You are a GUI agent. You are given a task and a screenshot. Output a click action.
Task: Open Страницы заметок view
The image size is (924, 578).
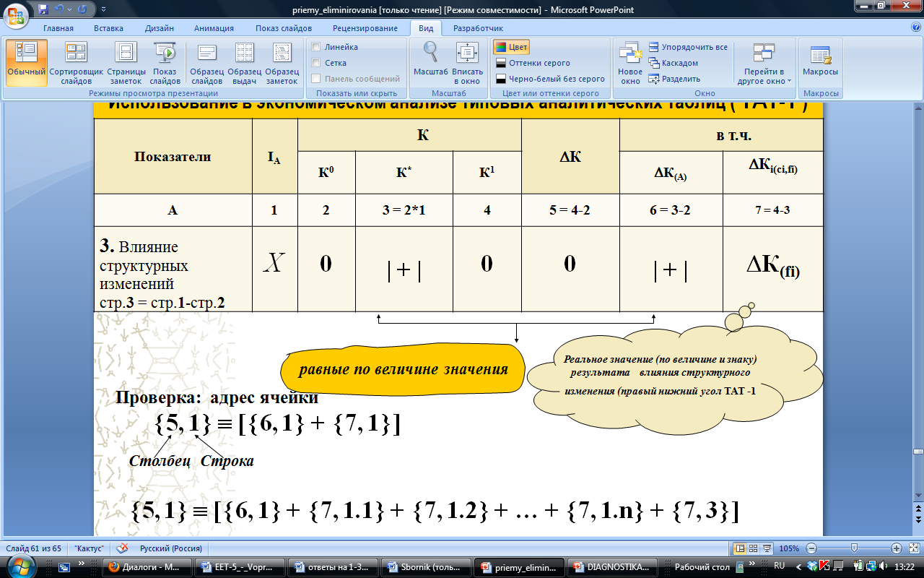[126, 64]
